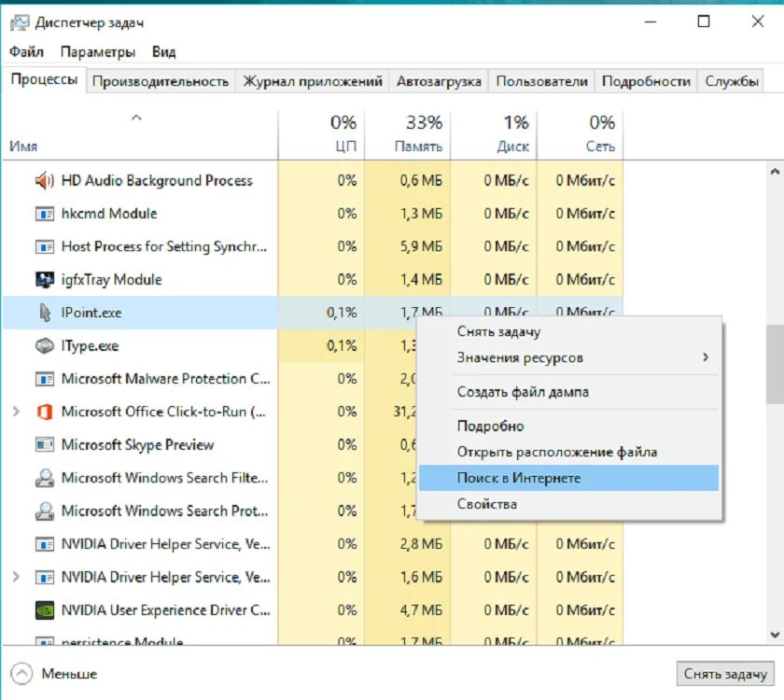Viewport: 784px width, 700px height.
Task: Open the Файл menu
Action: coord(26,52)
